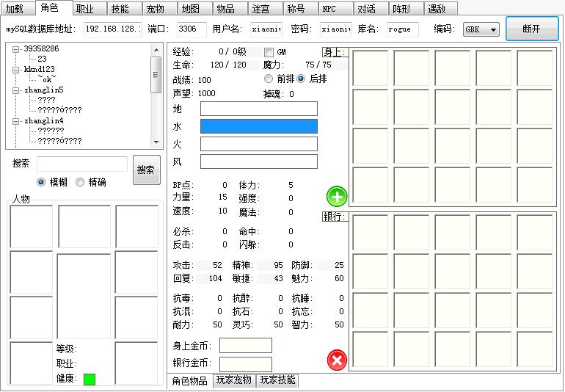Click the search text input field
565x392 pixels.
coord(81,164)
